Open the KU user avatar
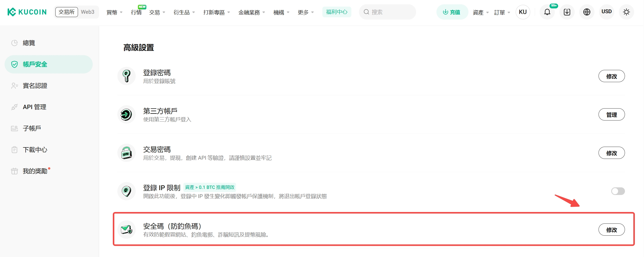Viewport: 644px width, 257px height. pyautogui.click(x=523, y=12)
